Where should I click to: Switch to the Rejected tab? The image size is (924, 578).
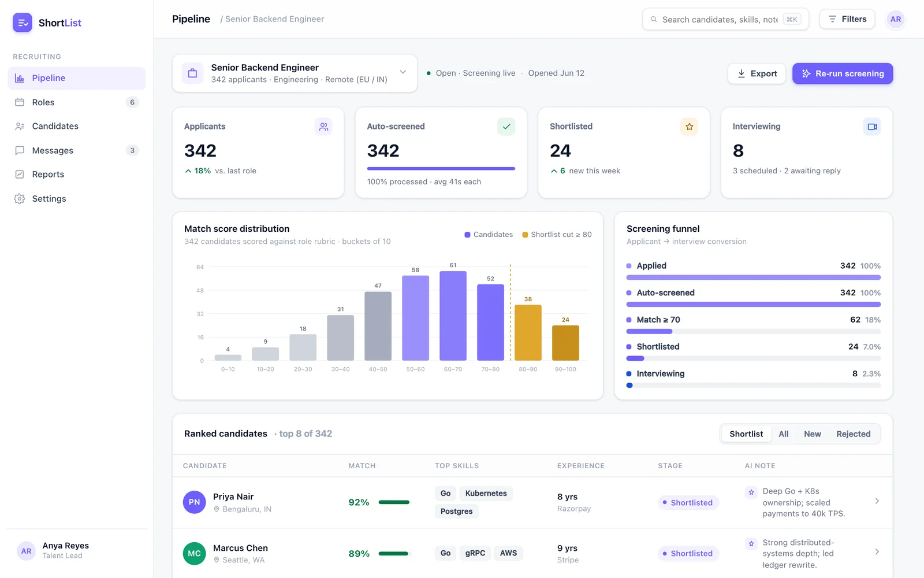click(x=853, y=434)
